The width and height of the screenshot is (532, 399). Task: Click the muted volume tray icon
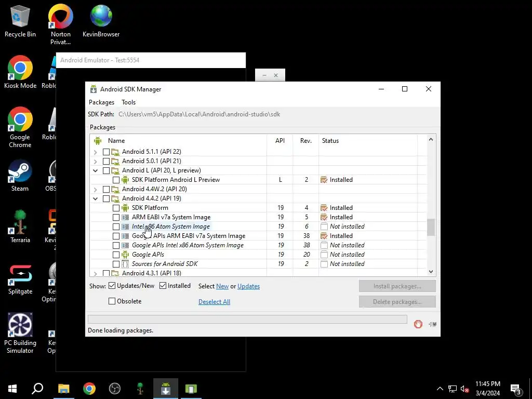(464, 389)
